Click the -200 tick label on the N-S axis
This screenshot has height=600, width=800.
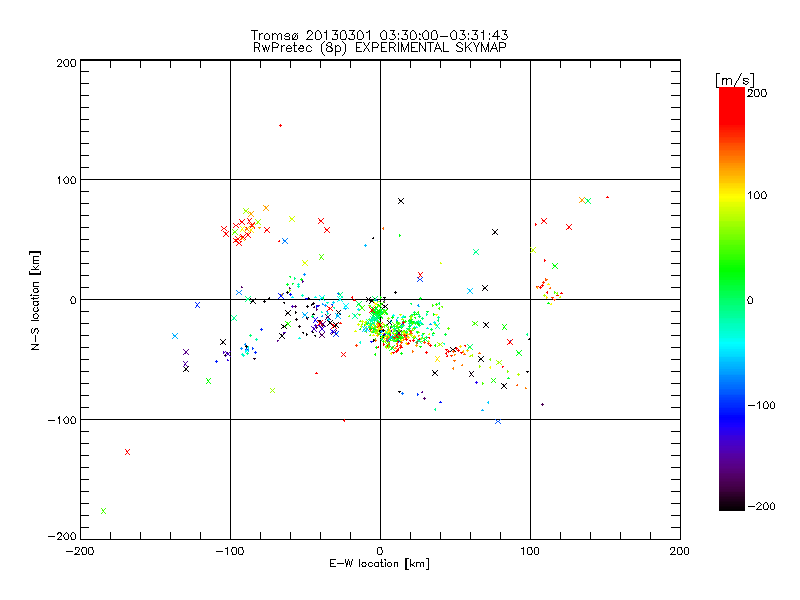[x=62, y=536]
